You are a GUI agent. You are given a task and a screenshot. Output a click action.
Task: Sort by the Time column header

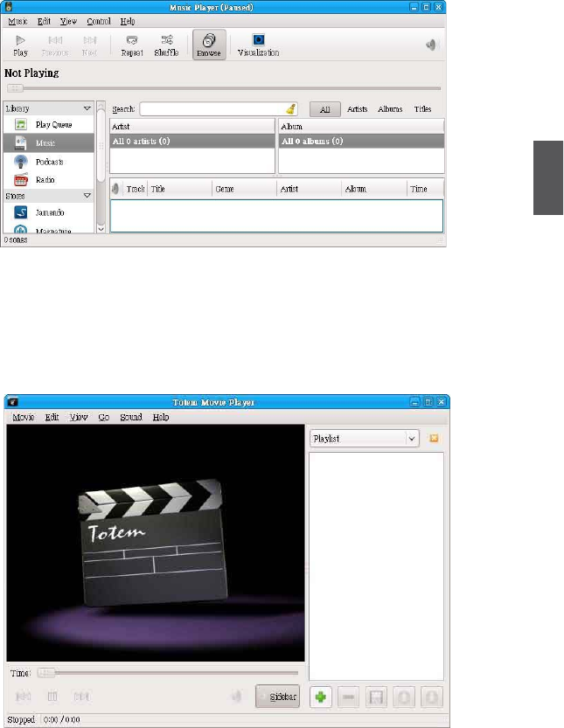point(425,189)
